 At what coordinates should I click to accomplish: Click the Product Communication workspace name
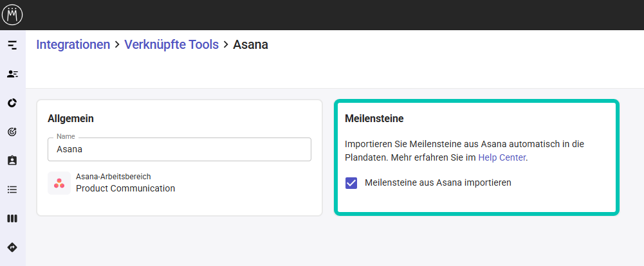click(125, 188)
